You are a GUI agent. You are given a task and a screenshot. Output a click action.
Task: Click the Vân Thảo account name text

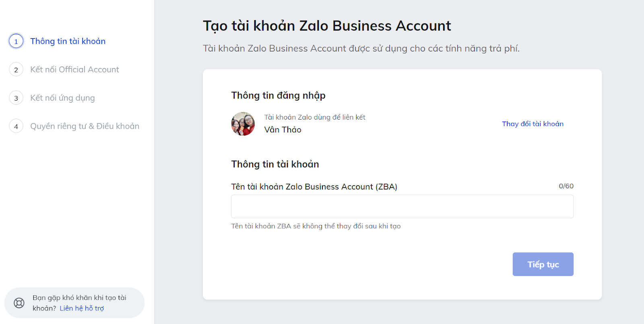pos(283,130)
